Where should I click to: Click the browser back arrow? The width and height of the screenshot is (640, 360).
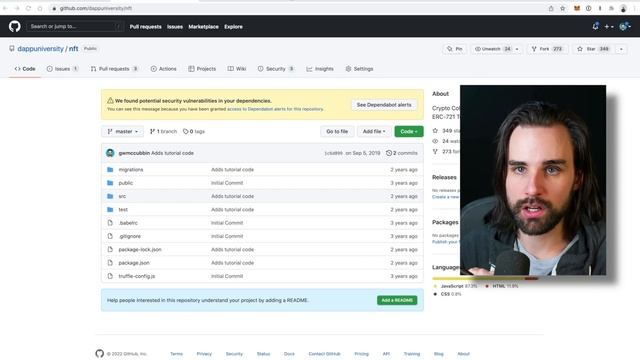[5, 8]
